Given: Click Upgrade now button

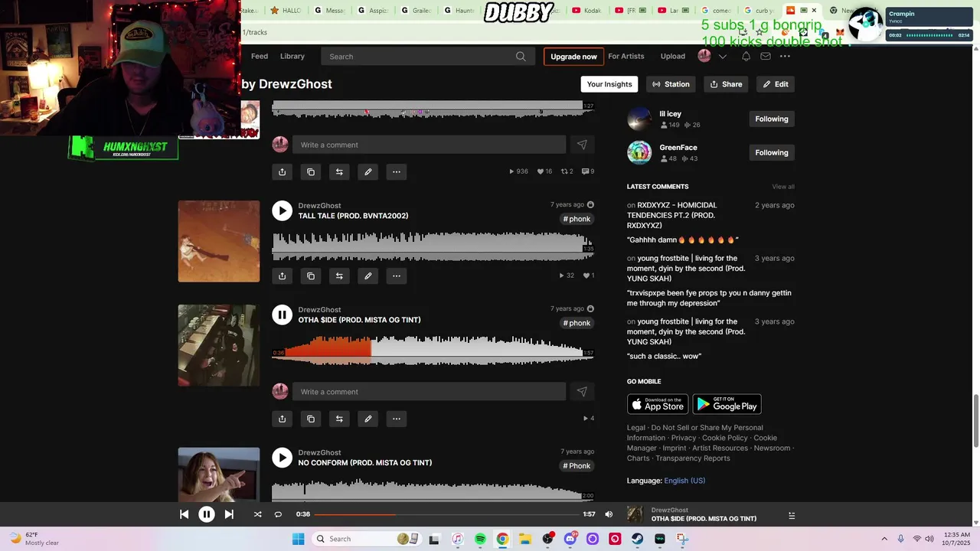Looking at the screenshot, I should pos(573,56).
